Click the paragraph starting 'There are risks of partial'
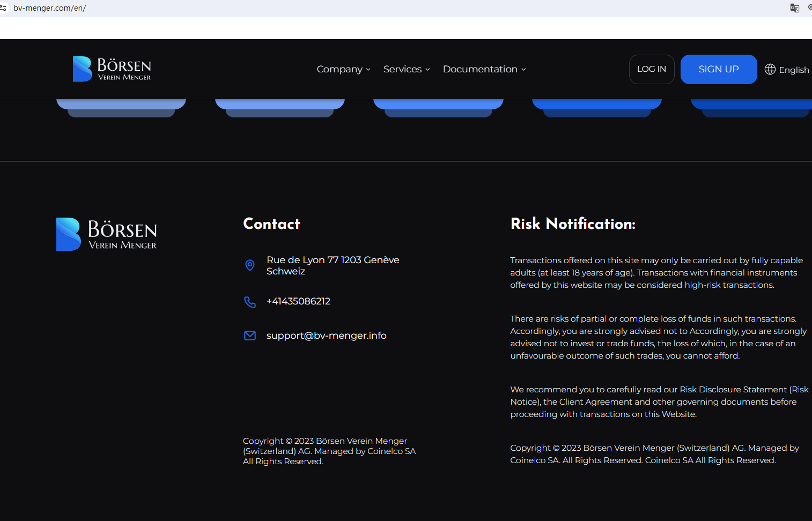Image resolution: width=812 pixels, height=521 pixels. click(659, 337)
